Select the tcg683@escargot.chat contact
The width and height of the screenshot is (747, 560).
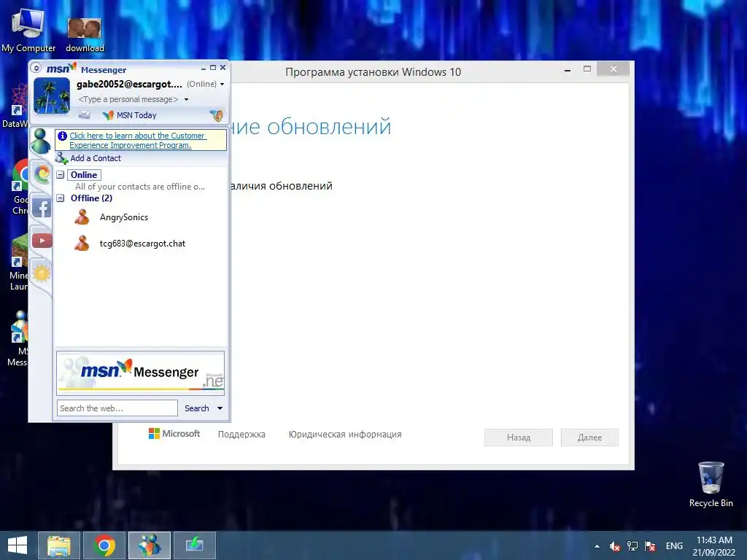(x=142, y=244)
